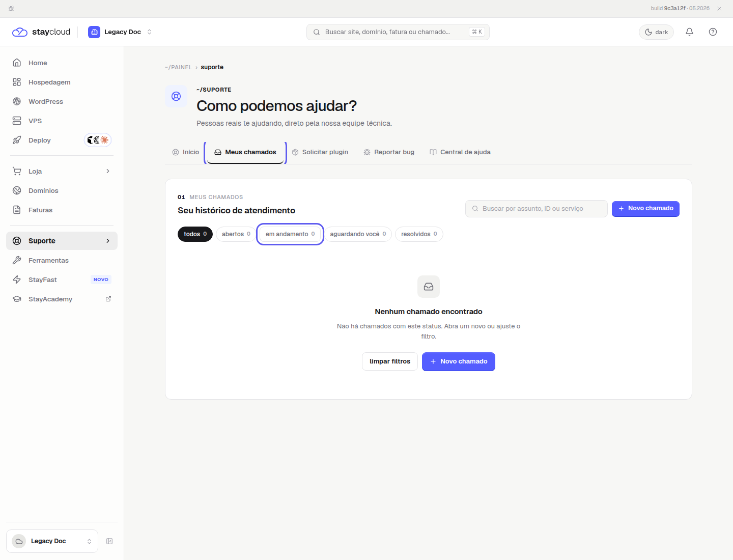Collapse the sidebar panel icon
The width and height of the screenshot is (733, 560).
pos(109,541)
